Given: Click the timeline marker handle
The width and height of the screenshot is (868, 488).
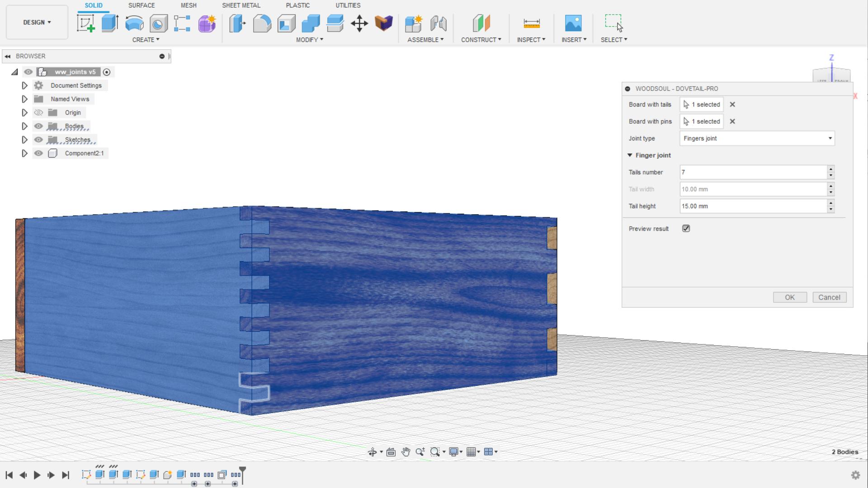Looking at the screenshot, I should pyautogui.click(x=242, y=470).
